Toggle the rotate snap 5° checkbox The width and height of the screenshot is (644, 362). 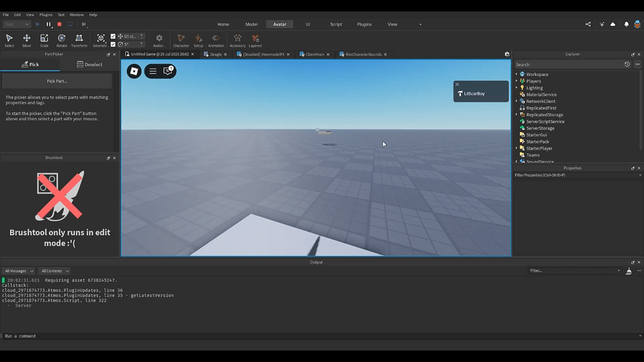click(113, 45)
